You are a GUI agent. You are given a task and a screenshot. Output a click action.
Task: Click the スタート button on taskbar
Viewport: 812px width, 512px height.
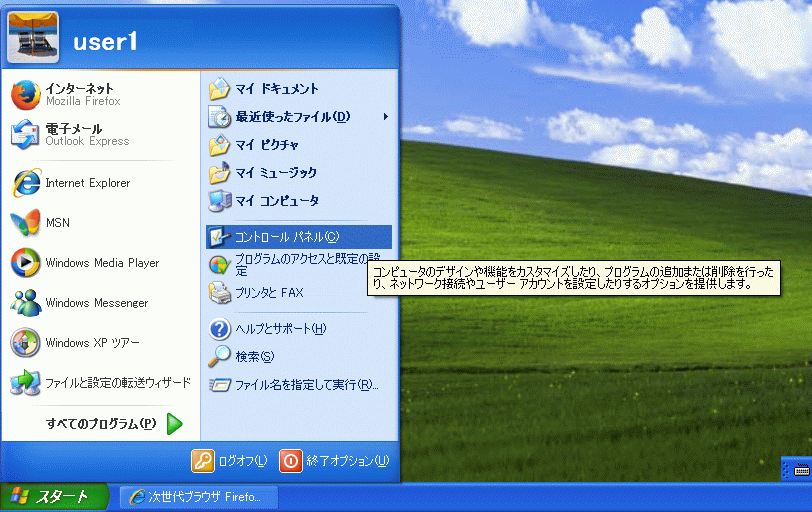tap(47, 497)
